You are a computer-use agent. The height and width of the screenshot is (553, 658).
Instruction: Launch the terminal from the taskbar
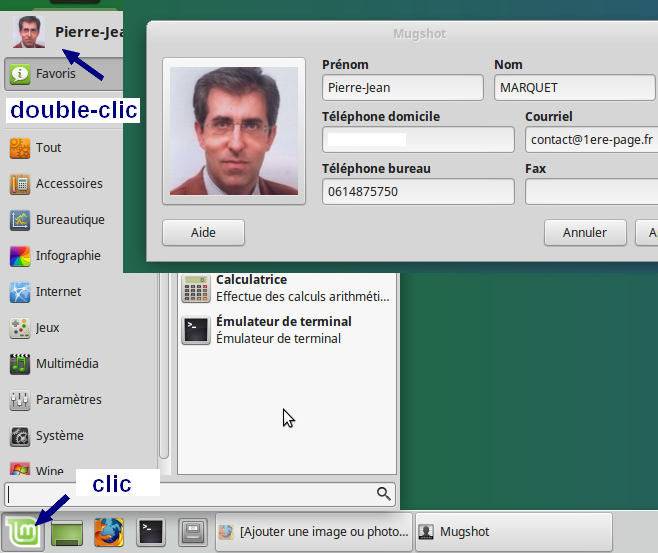(151, 532)
